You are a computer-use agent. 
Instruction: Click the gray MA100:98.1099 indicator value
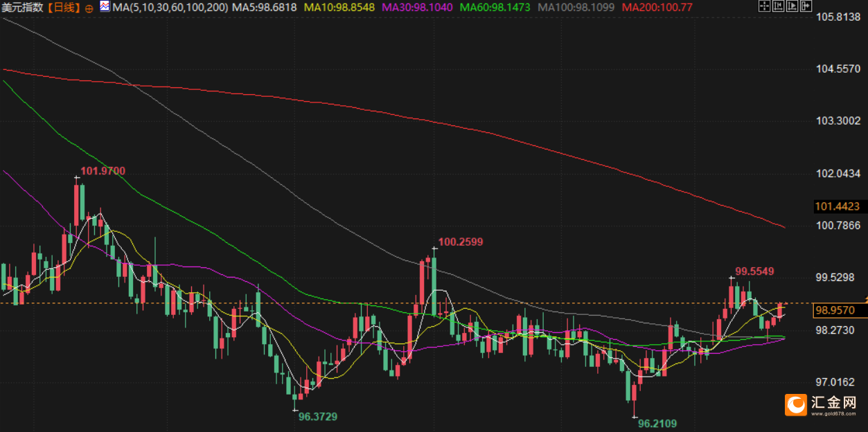tap(576, 8)
